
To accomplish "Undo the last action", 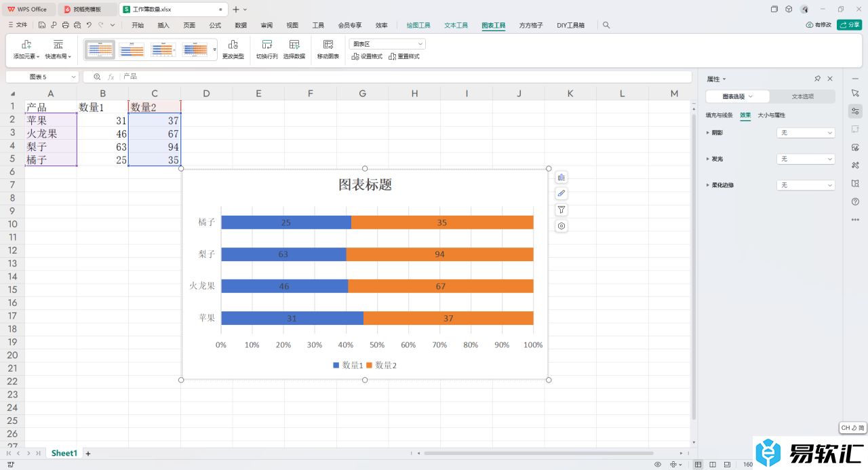I will [x=89, y=25].
